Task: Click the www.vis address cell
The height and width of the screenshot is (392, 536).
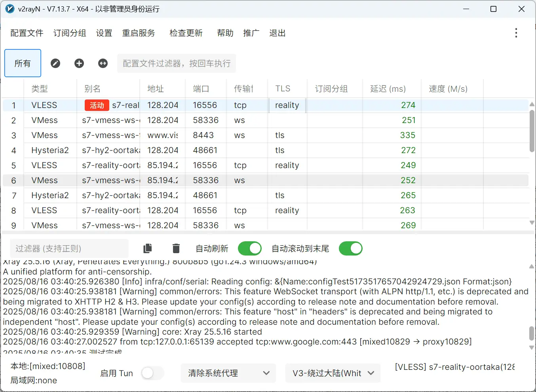Action: [x=163, y=135]
